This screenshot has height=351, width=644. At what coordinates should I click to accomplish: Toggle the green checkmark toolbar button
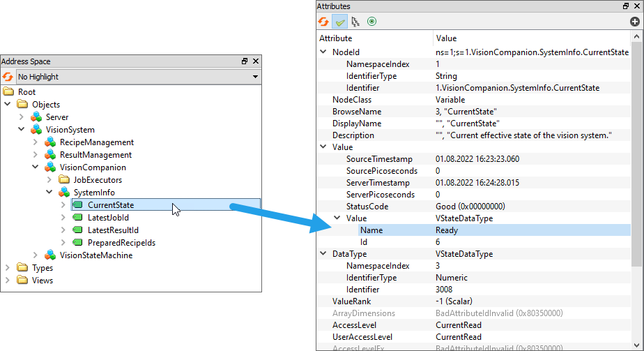[x=339, y=22]
